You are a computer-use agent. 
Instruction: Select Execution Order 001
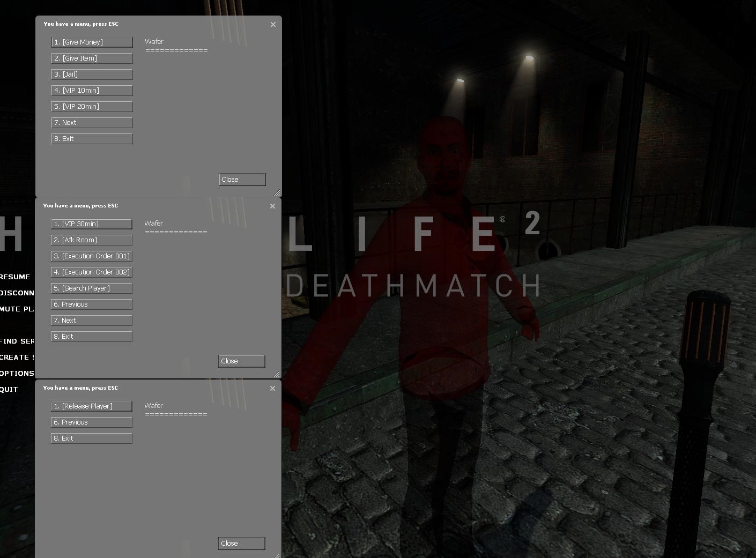tap(92, 256)
